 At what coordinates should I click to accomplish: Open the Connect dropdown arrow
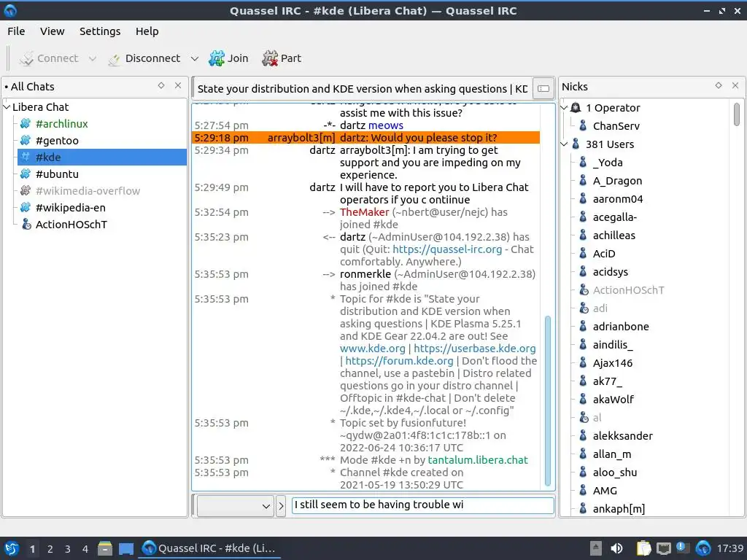tap(93, 58)
